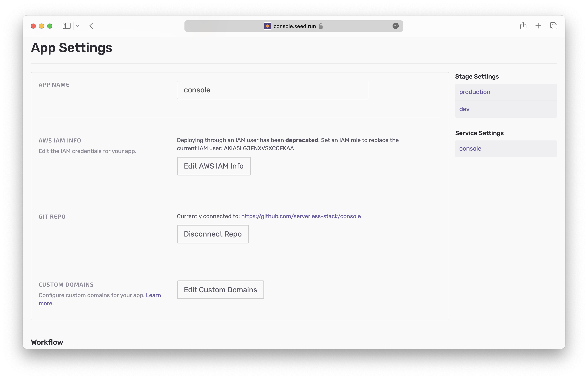Show the tab overview icon
This screenshot has width=588, height=379.
[554, 26]
